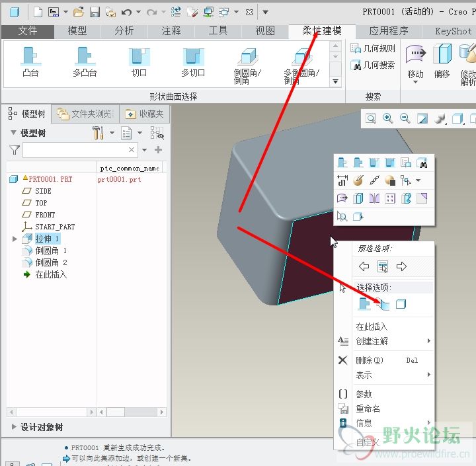Undo the last action
Viewport: 476px width, 466px height.
pyautogui.click(x=126, y=12)
